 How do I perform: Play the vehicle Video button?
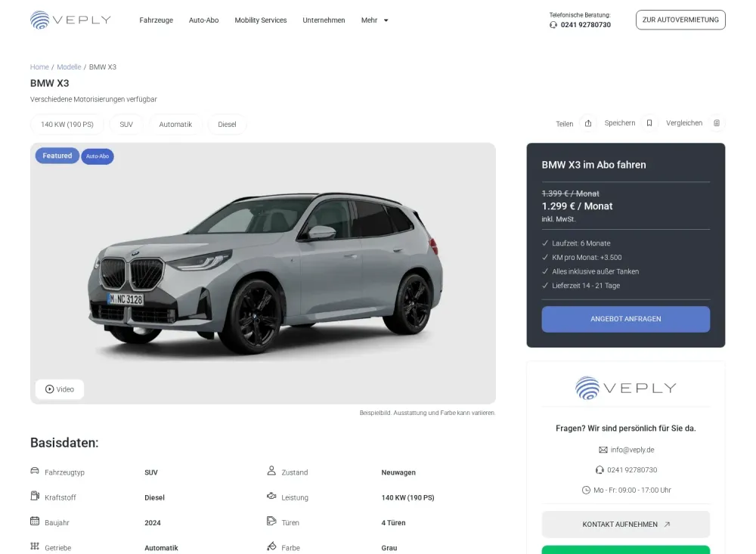coord(60,389)
